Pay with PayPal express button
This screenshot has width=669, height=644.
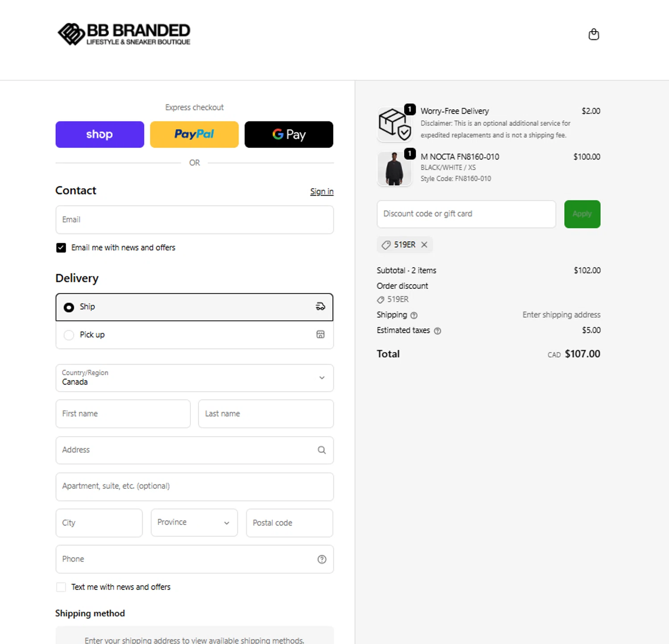click(194, 134)
